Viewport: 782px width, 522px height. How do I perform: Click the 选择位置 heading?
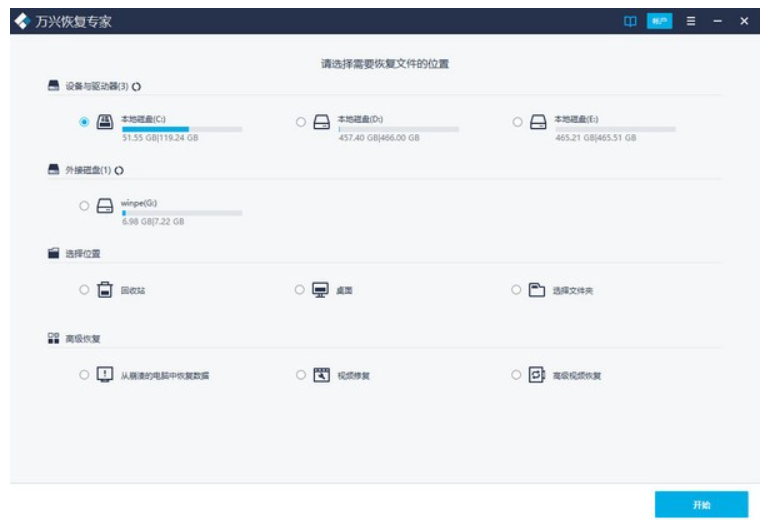point(83,254)
